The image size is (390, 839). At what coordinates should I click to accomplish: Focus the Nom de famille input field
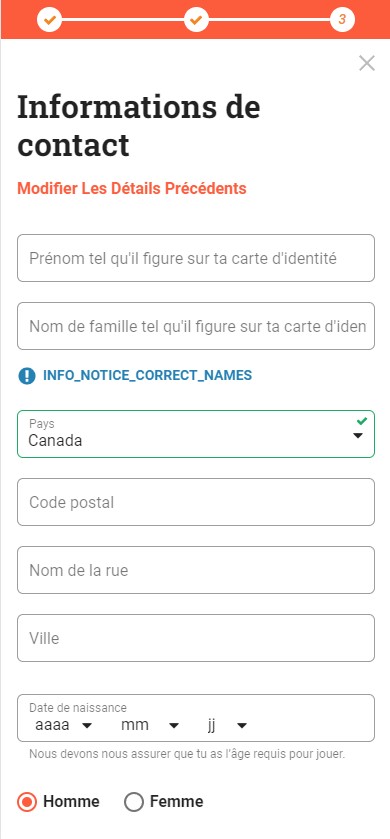[x=196, y=326]
